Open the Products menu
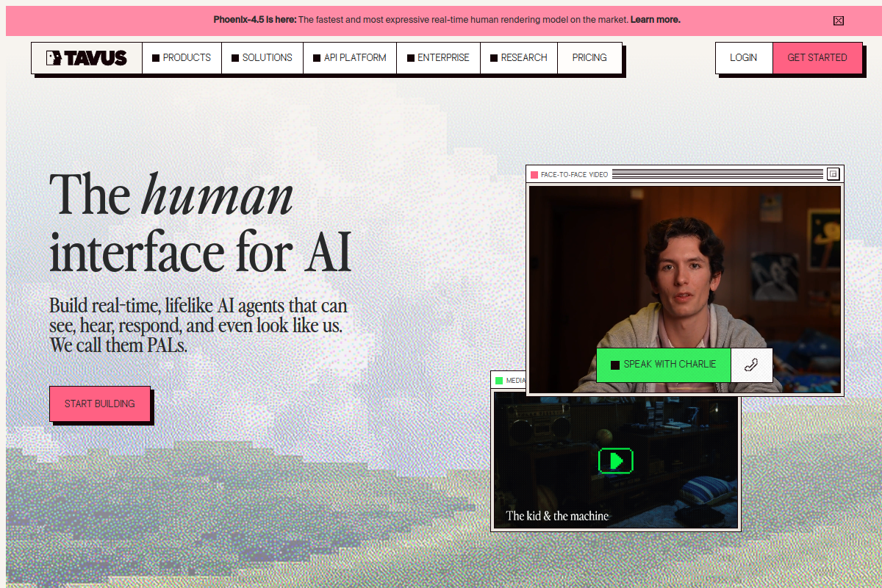882x588 pixels. 182,58
